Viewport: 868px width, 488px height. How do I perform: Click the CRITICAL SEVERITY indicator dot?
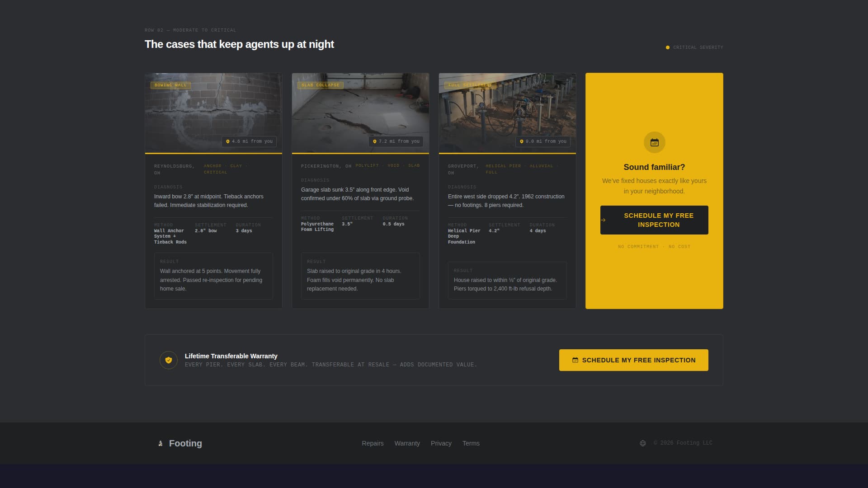pyautogui.click(x=667, y=47)
